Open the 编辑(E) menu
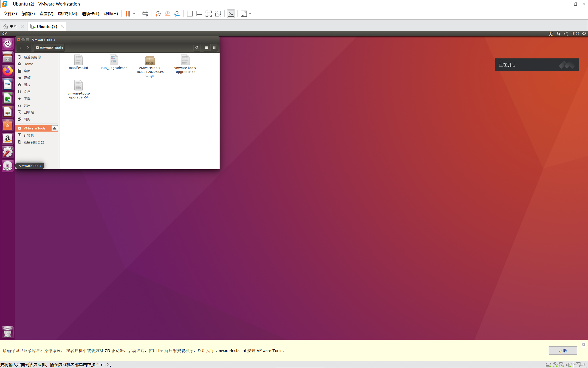 point(28,14)
